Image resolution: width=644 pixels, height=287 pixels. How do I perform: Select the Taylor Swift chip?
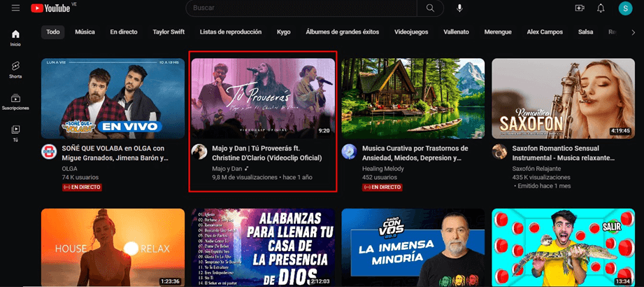coord(169,32)
